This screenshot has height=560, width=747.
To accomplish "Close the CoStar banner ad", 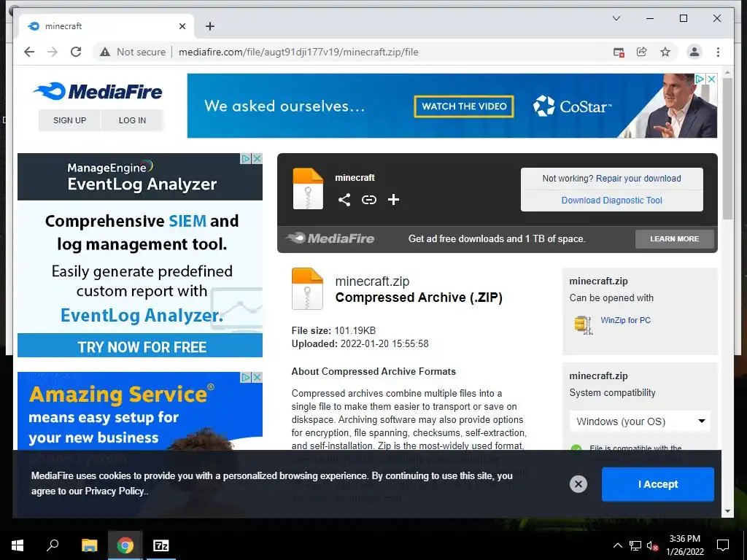I will 711,79.
